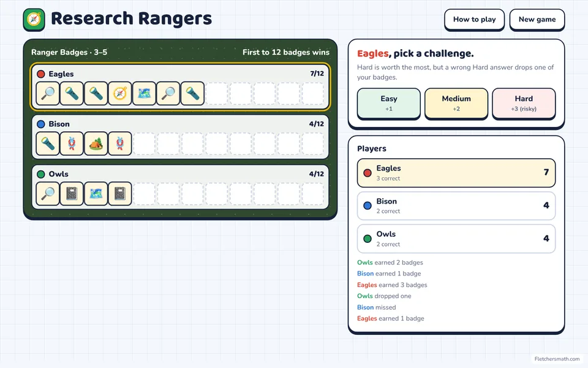Image resolution: width=588 pixels, height=368 pixels.
Task: Click the tent badge in the Bison row
Action: click(96, 144)
